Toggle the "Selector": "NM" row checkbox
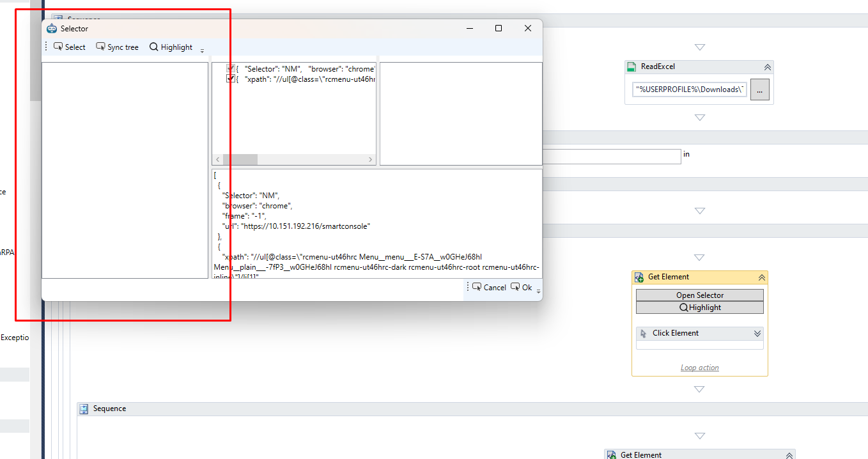This screenshot has width=868, height=459. click(230, 68)
